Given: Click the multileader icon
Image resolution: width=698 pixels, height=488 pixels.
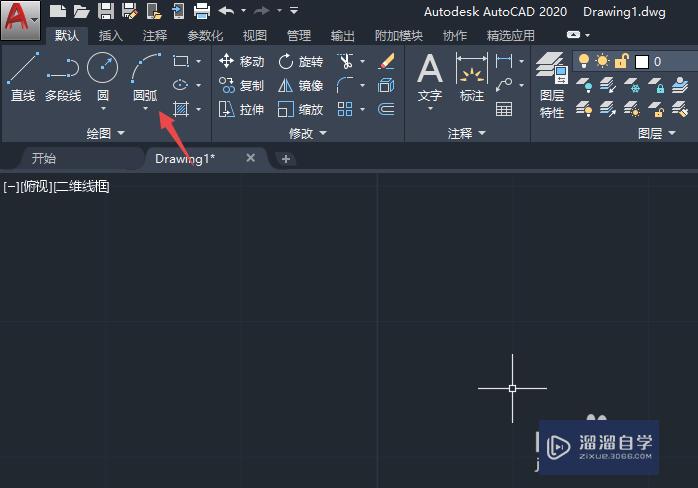Looking at the screenshot, I should (504, 85).
